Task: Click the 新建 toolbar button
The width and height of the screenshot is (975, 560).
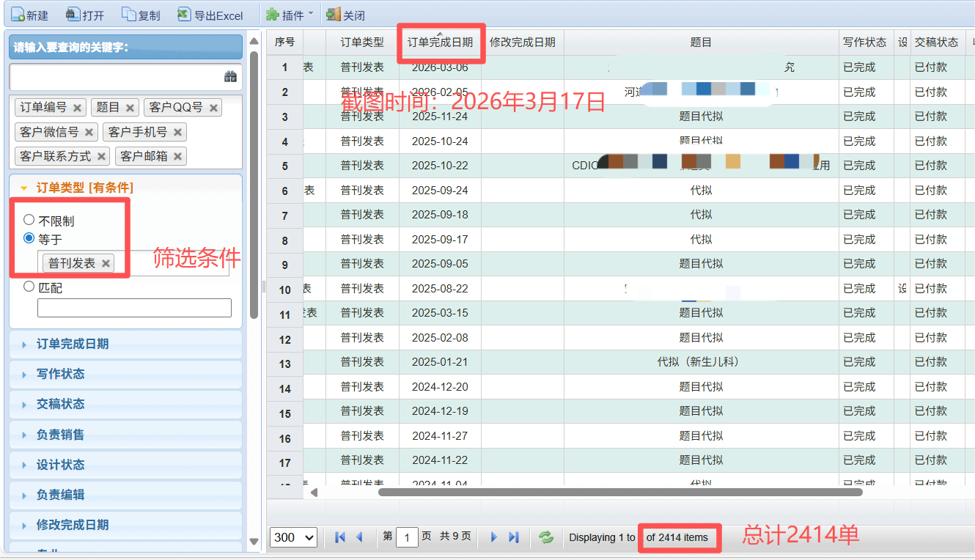Action: tap(29, 15)
